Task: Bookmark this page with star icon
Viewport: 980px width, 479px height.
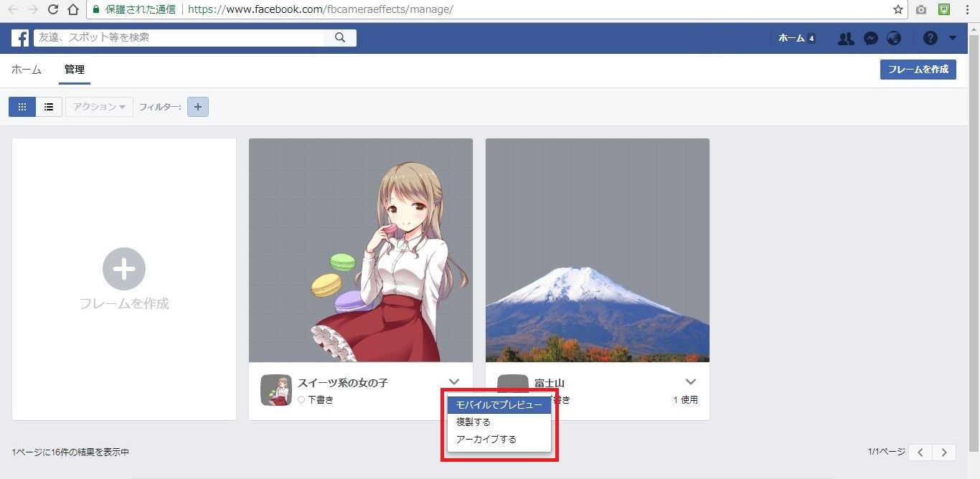Action: (897, 9)
